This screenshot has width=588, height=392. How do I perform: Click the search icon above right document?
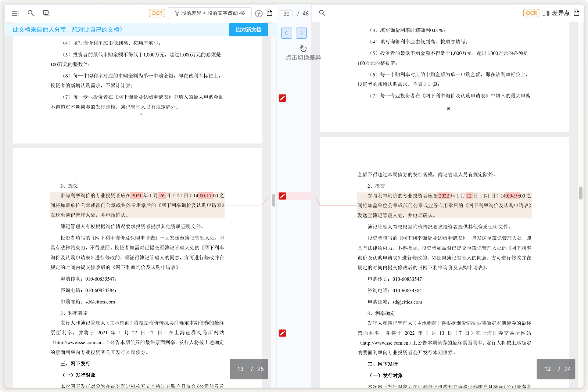[x=322, y=13]
